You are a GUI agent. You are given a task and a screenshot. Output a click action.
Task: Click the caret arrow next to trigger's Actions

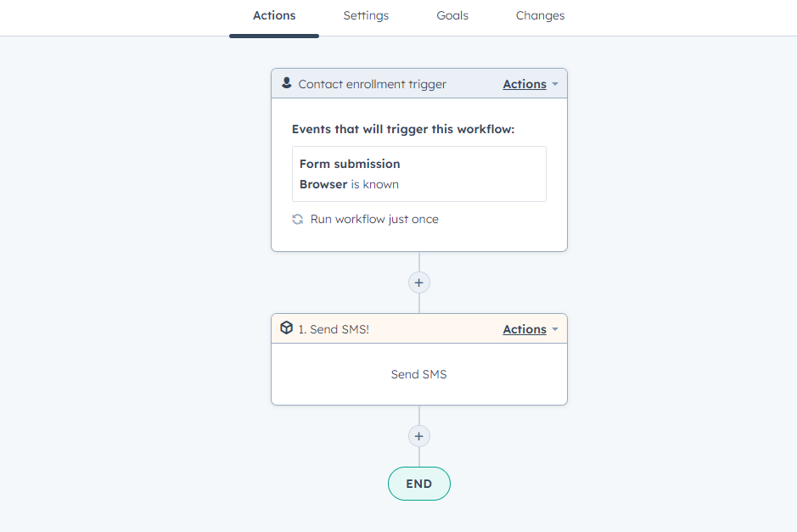555,84
